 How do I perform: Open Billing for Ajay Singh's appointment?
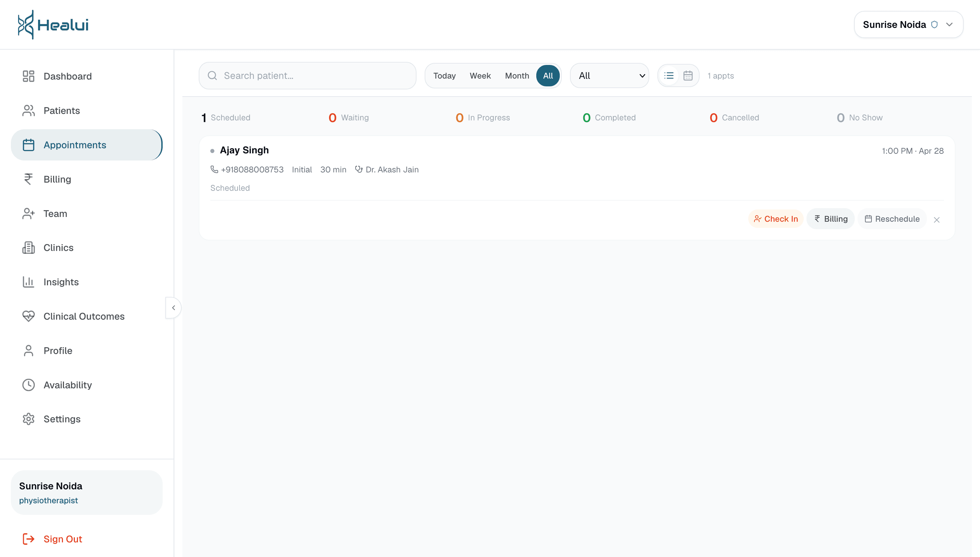tap(830, 219)
